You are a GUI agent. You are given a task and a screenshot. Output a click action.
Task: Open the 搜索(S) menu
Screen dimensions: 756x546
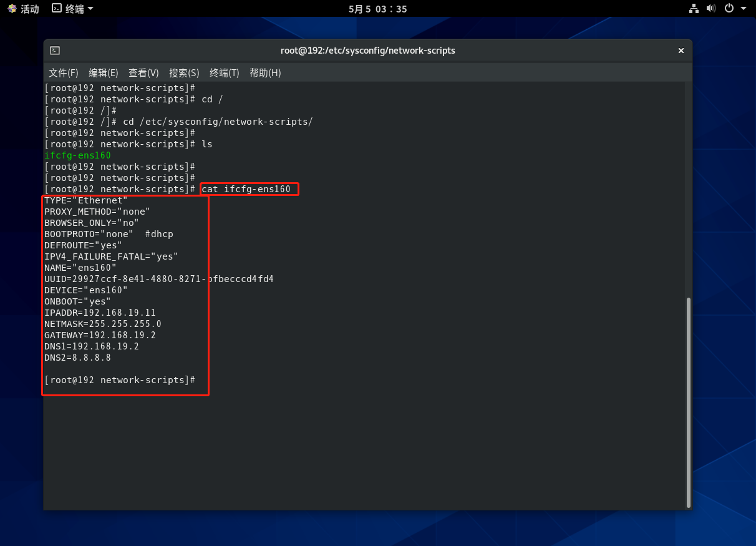click(184, 73)
